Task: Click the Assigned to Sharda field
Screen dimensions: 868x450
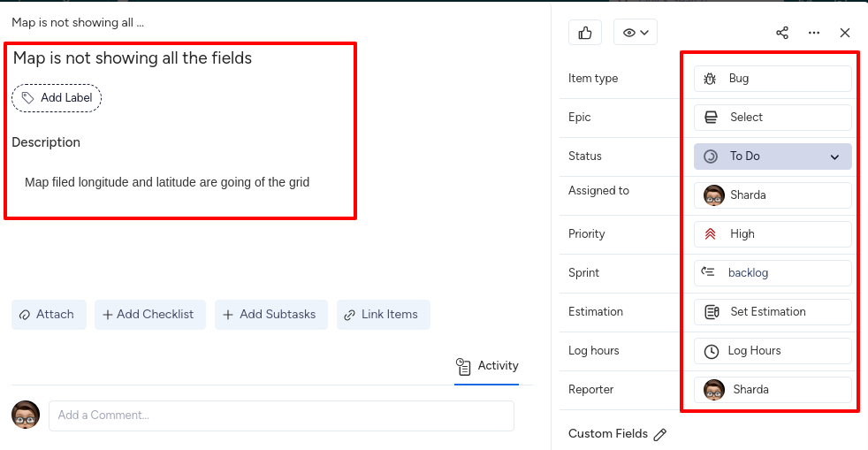Action: coord(773,195)
